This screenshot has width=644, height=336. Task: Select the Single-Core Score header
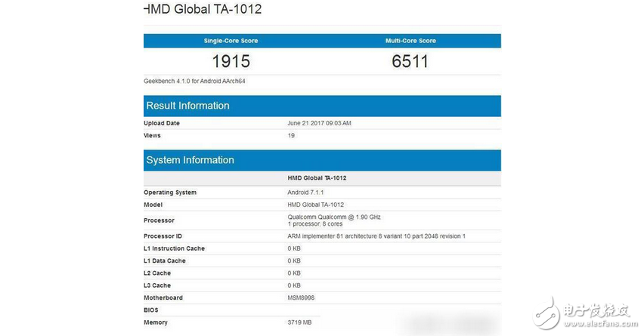[233, 41]
